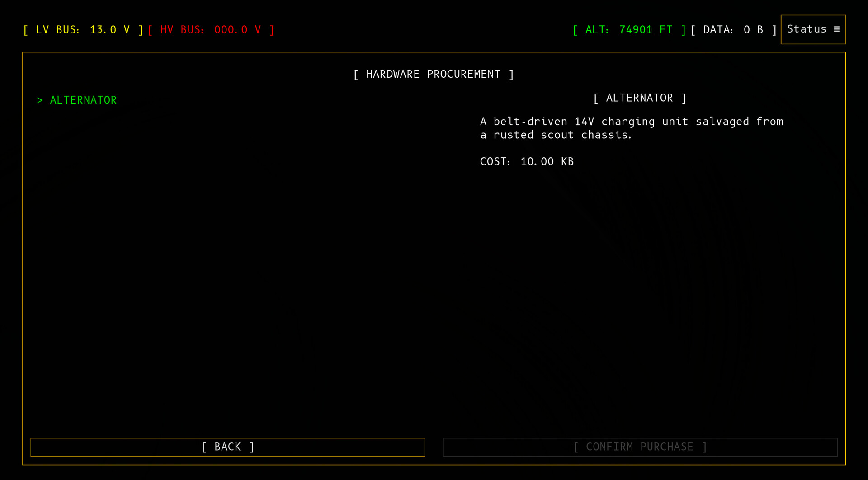Click the COST 10.00 KB line

click(527, 162)
